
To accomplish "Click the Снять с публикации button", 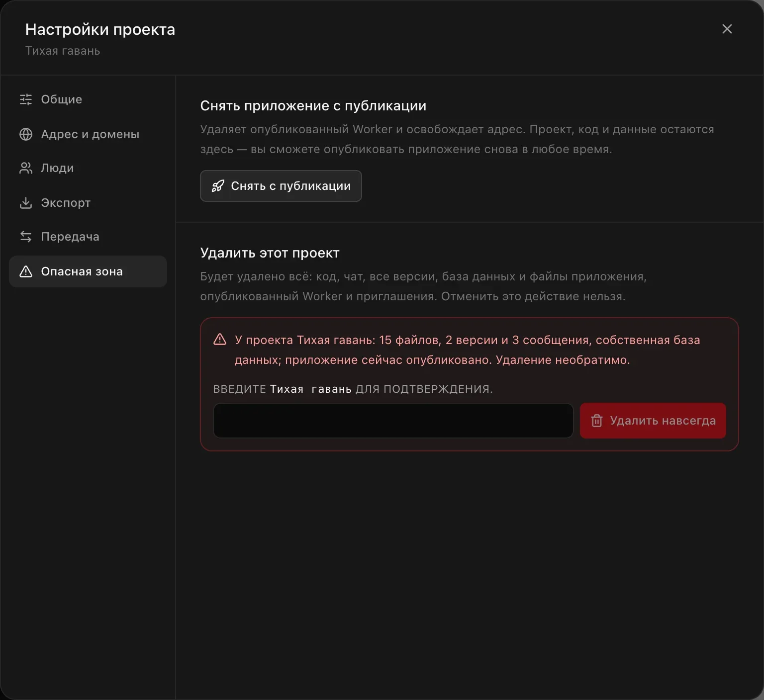I will click(281, 186).
